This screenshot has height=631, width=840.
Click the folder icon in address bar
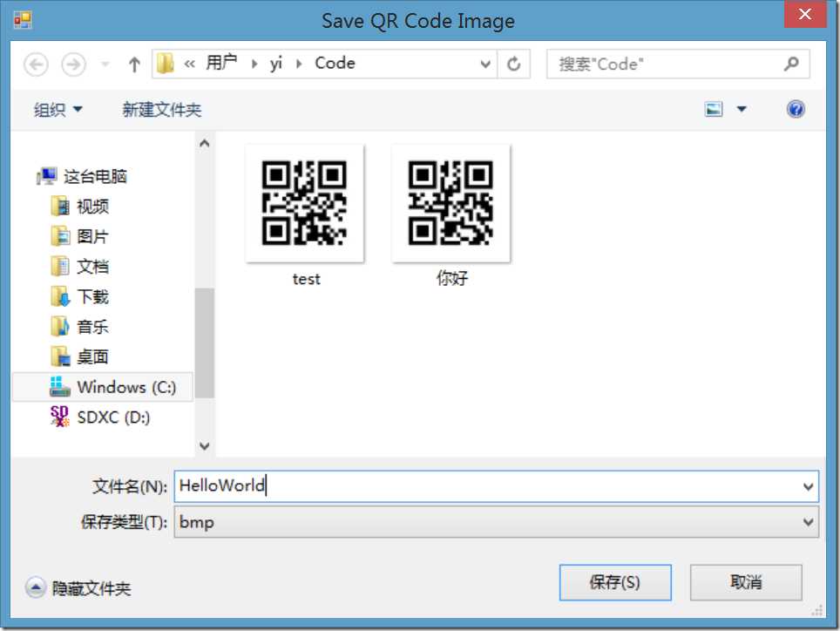[x=166, y=64]
